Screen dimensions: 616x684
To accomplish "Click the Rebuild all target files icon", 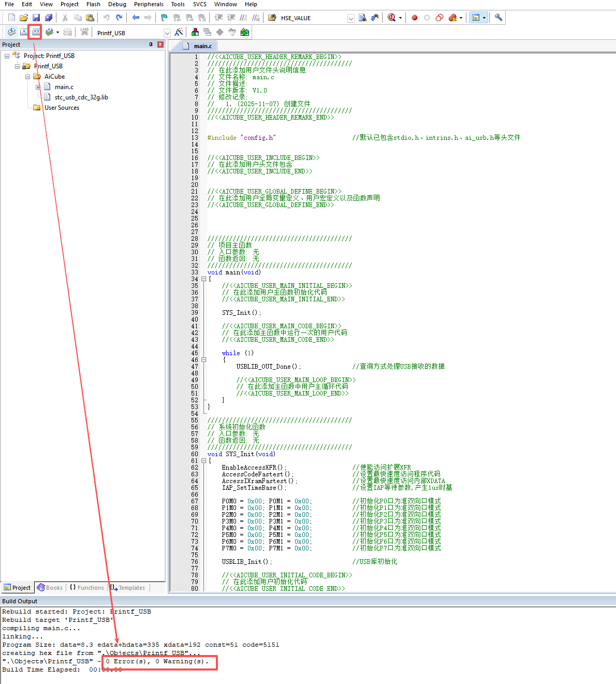I will coord(36,32).
